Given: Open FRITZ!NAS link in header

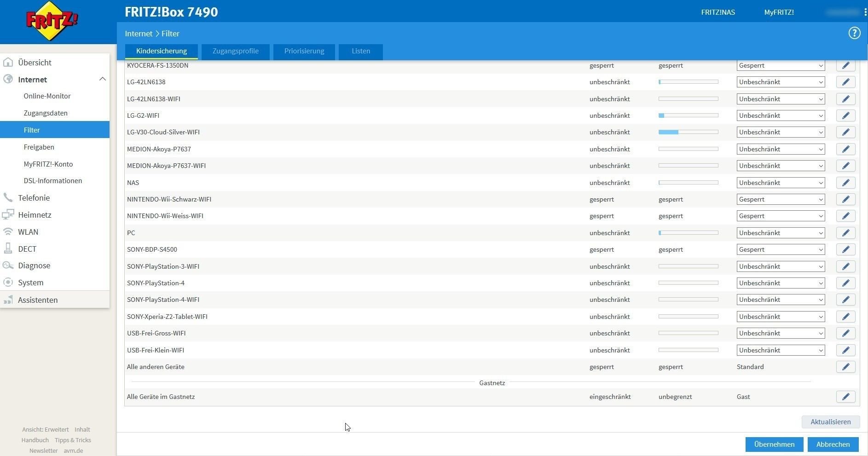Looking at the screenshot, I should point(718,12).
